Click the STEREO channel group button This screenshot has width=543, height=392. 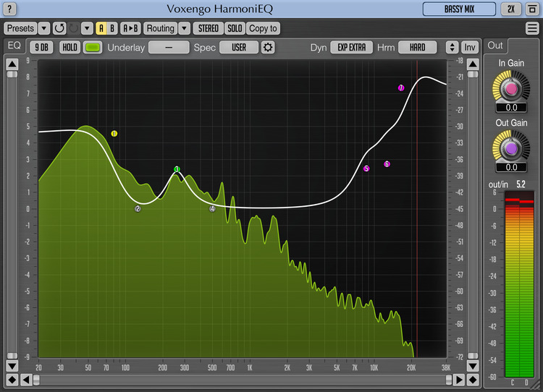click(x=208, y=28)
